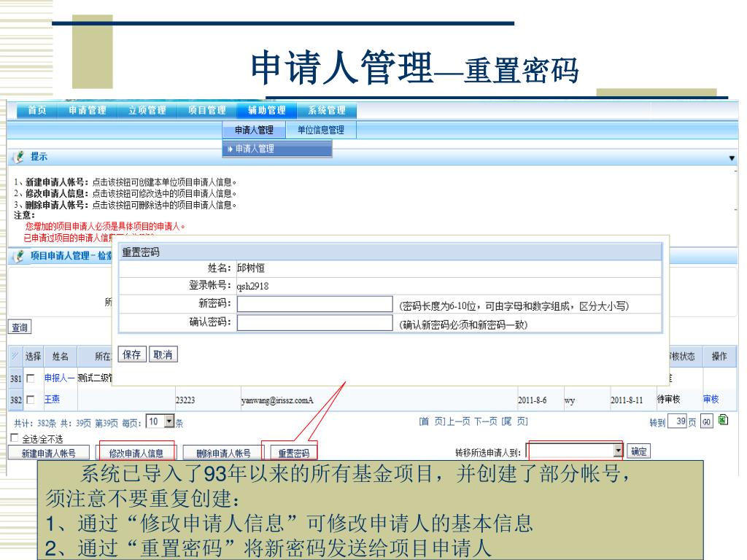Tick the checkbox for row 382
The height and width of the screenshot is (560, 747).
point(31,400)
